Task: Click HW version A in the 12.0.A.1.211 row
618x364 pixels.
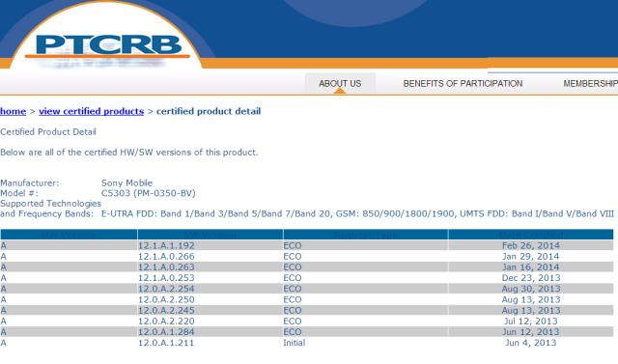Action: 4,343
